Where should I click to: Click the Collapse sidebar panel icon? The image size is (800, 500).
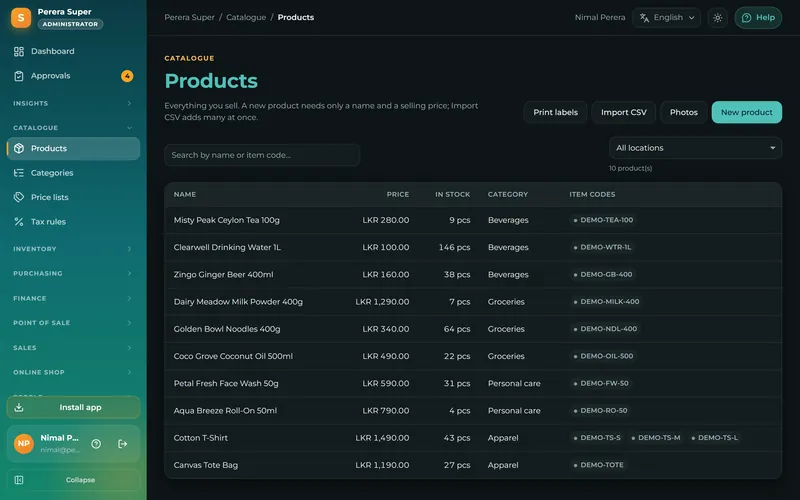[19, 480]
